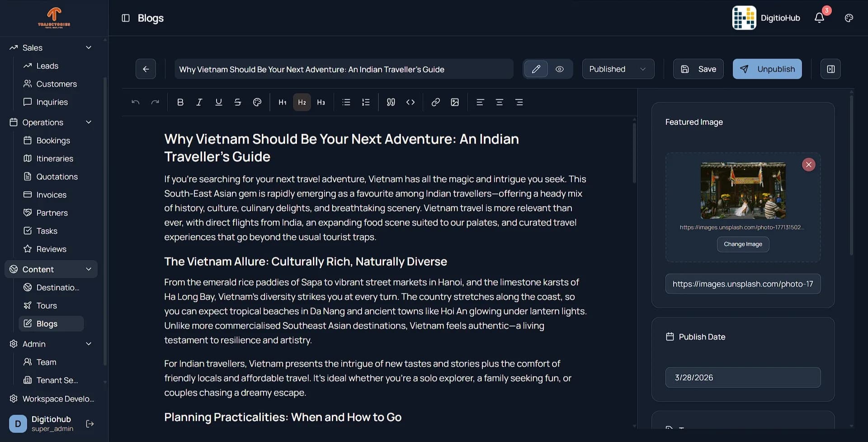Click the undo icon in editor toolbar

pyautogui.click(x=135, y=102)
